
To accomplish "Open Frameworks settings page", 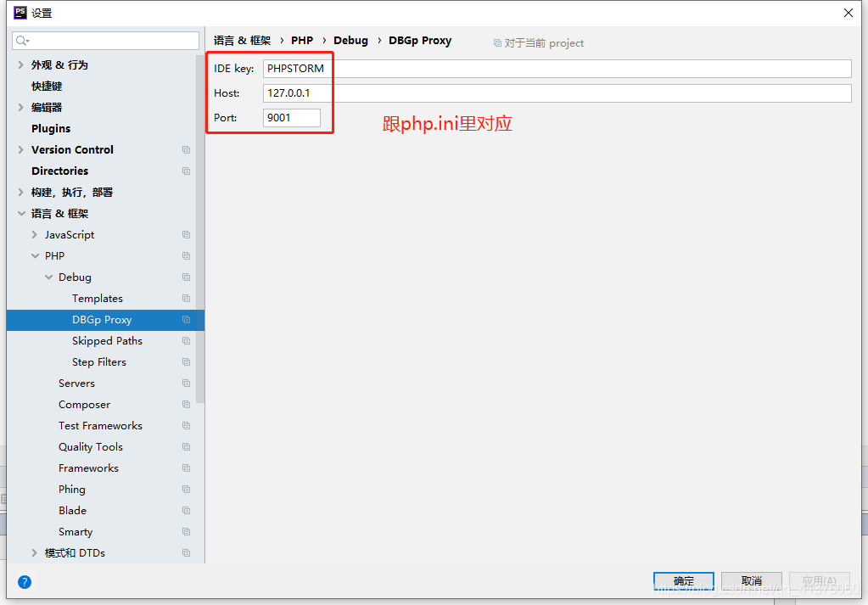I will point(88,468).
